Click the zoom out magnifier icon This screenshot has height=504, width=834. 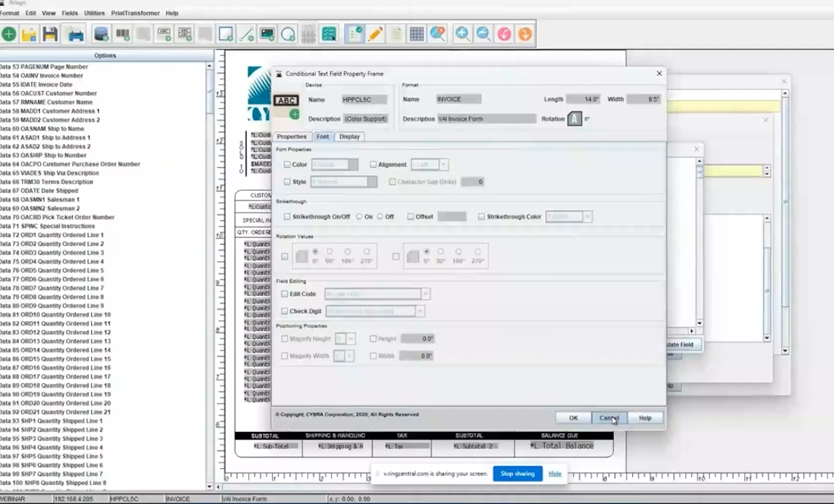(x=483, y=34)
